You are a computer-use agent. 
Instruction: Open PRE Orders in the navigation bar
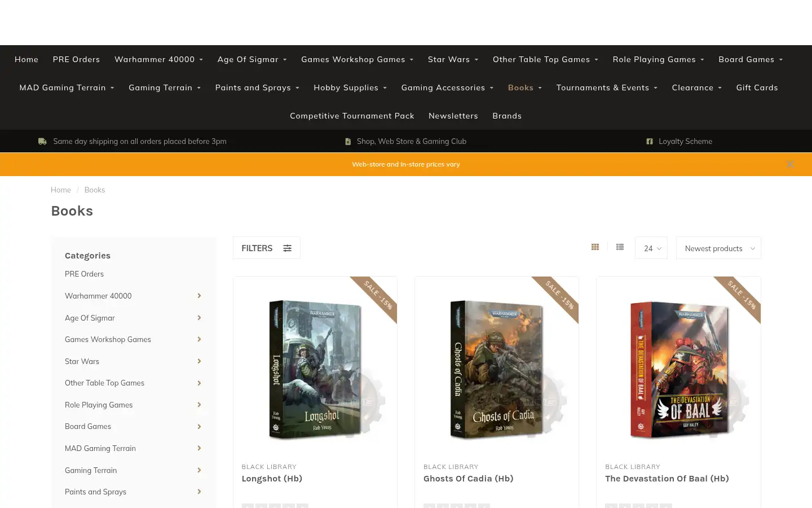tap(76, 59)
